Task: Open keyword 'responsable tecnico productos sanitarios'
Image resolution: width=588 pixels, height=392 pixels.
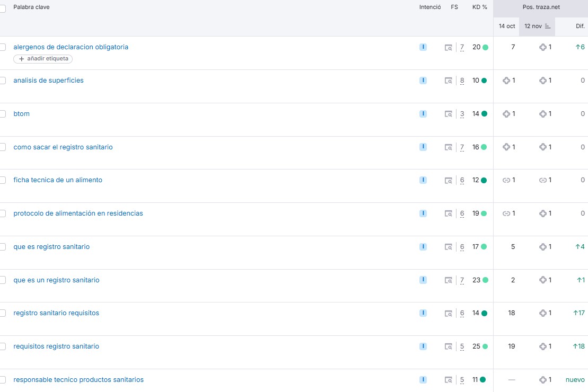Action: 78,380
